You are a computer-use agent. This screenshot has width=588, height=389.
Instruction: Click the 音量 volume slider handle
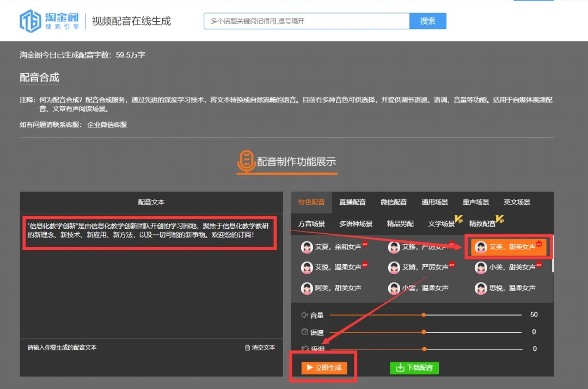click(424, 315)
